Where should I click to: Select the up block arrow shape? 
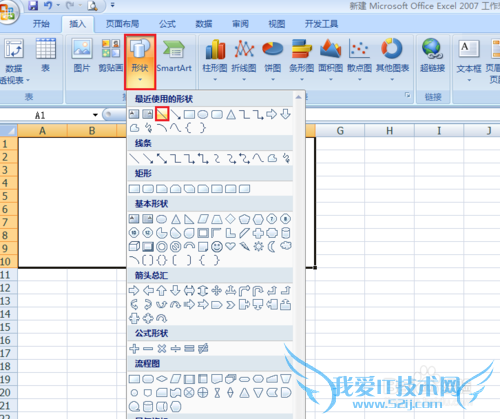tap(162, 291)
